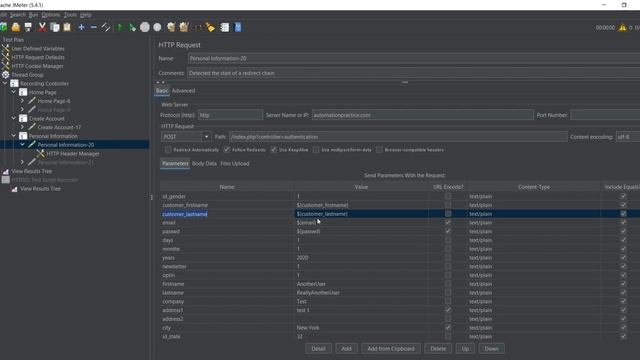
Task: Open the Function Helper dialog icon
Action: pyautogui.click(x=224, y=27)
